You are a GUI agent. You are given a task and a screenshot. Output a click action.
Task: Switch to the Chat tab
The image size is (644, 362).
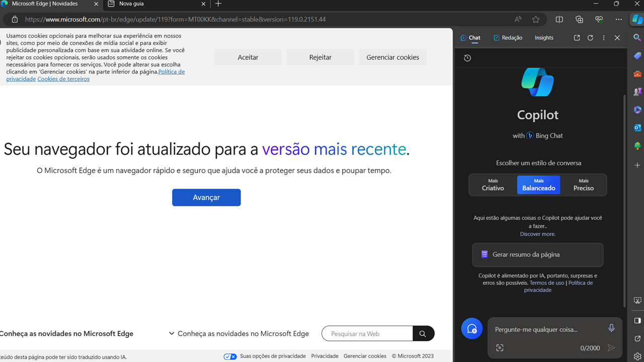(x=470, y=38)
